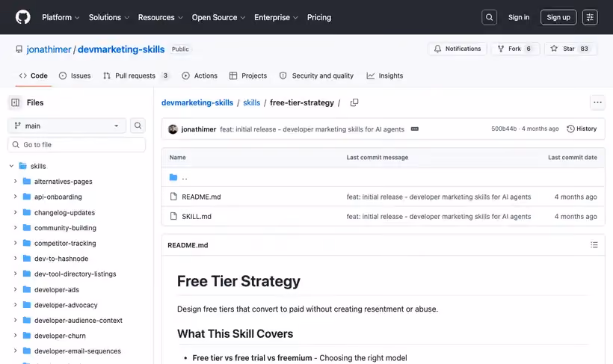
Task: Collapse the skills folder chevron
Action: click(x=11, y=166)
